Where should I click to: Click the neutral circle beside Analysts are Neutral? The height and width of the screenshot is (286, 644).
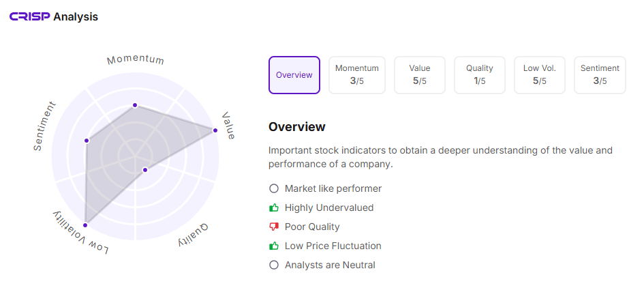tap(274, 265)
